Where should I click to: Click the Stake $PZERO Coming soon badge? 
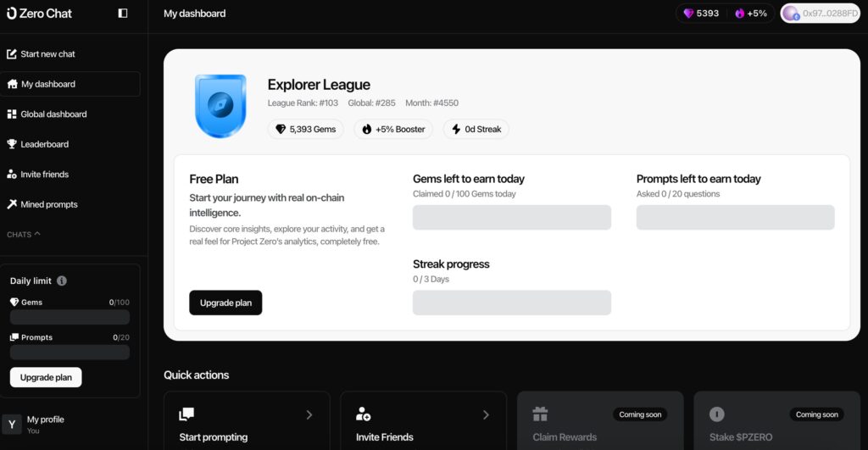817,414
